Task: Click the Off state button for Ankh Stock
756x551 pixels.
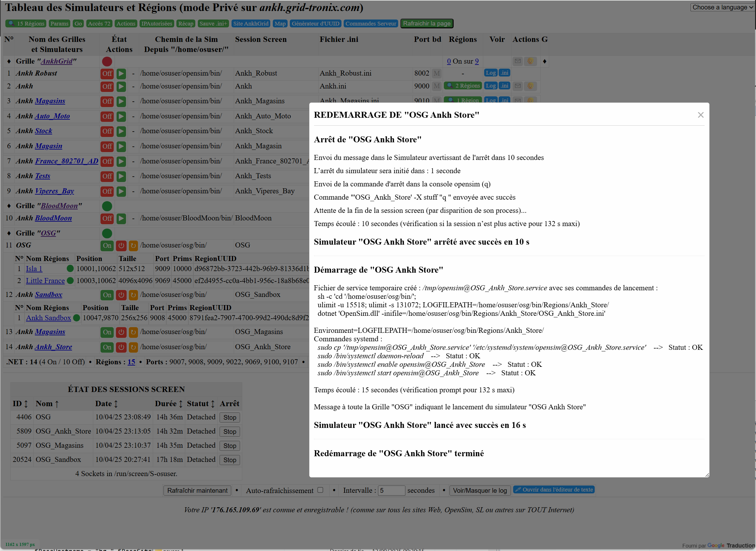Action: pyautogui.click(x=107, y=131)
